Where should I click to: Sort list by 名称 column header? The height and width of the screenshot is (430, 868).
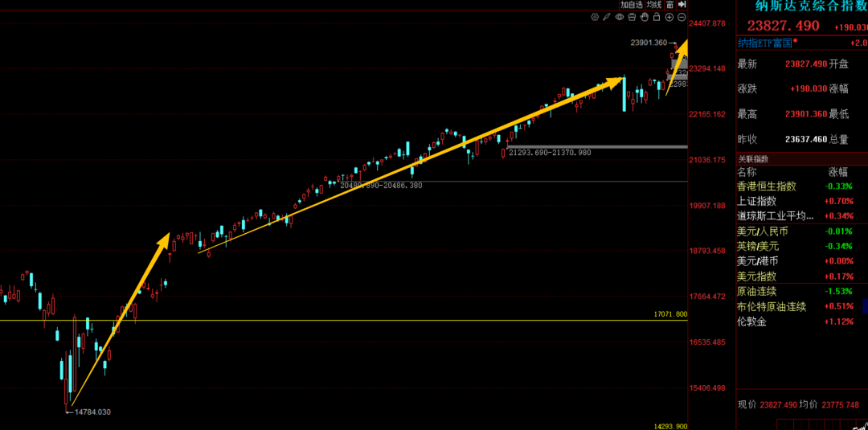pyautogui.click(x=747, y=172)
